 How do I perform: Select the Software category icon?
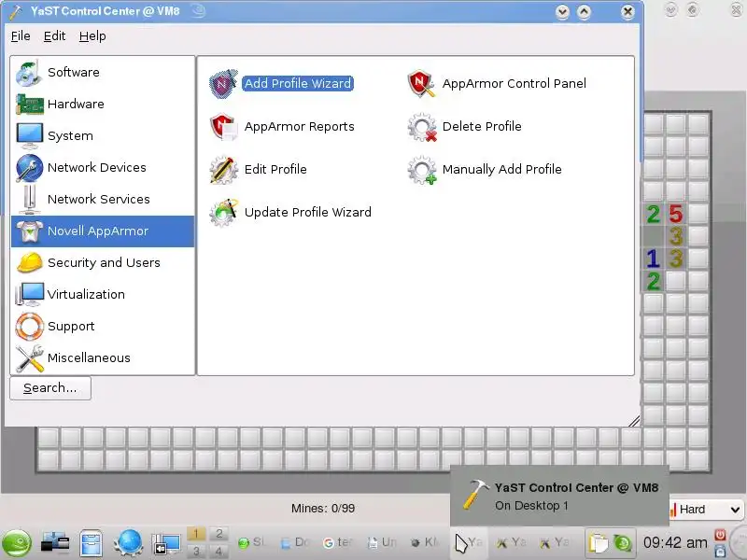tap(29, 73)
